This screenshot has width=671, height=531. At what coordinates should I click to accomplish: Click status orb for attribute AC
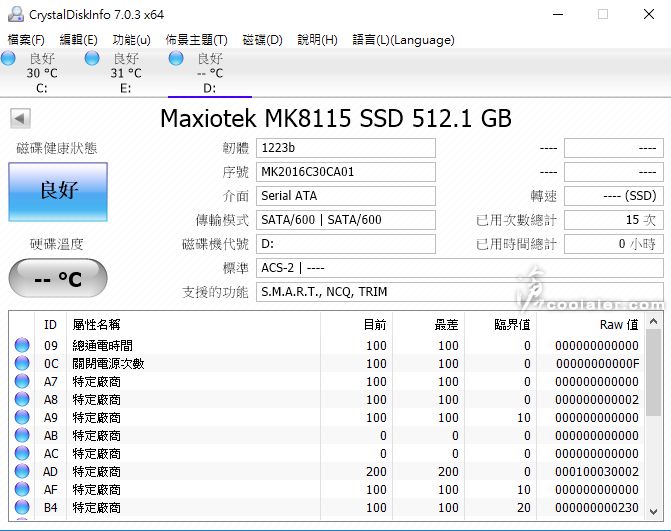point(22,453)
